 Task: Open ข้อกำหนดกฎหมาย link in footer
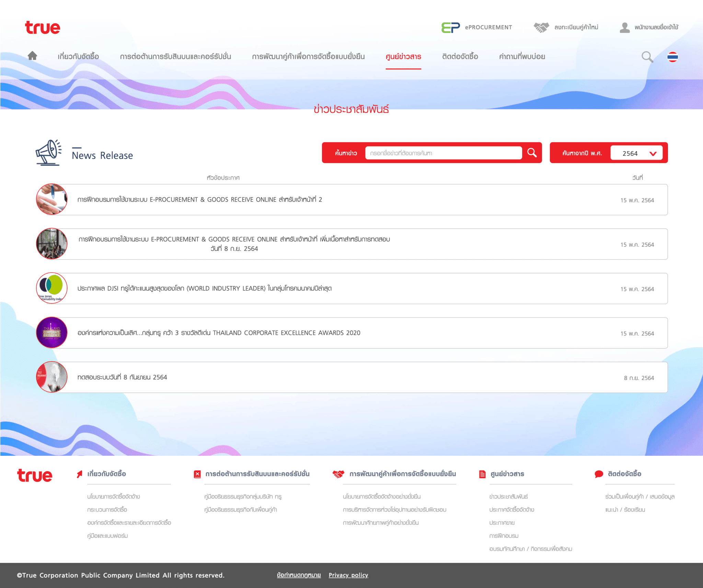tap(299, 575)
